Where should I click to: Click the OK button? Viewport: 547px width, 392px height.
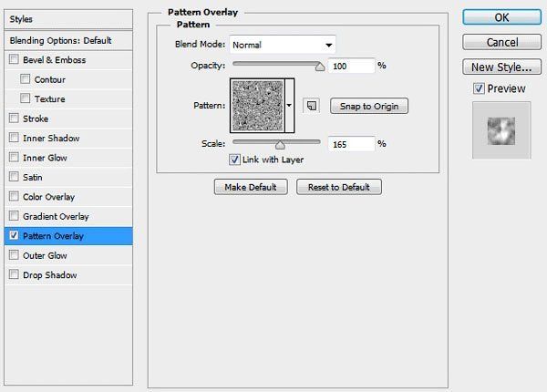pos(501,17)
